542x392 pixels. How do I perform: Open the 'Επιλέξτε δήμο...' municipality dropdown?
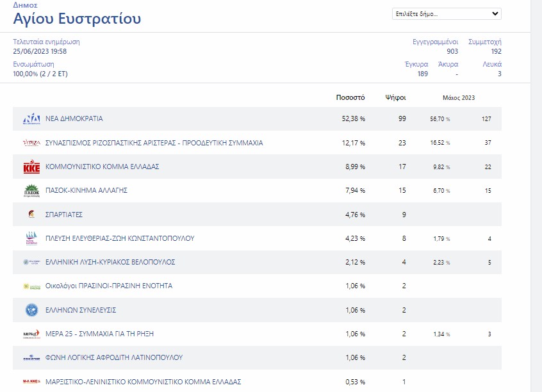[x=447, y=14]
